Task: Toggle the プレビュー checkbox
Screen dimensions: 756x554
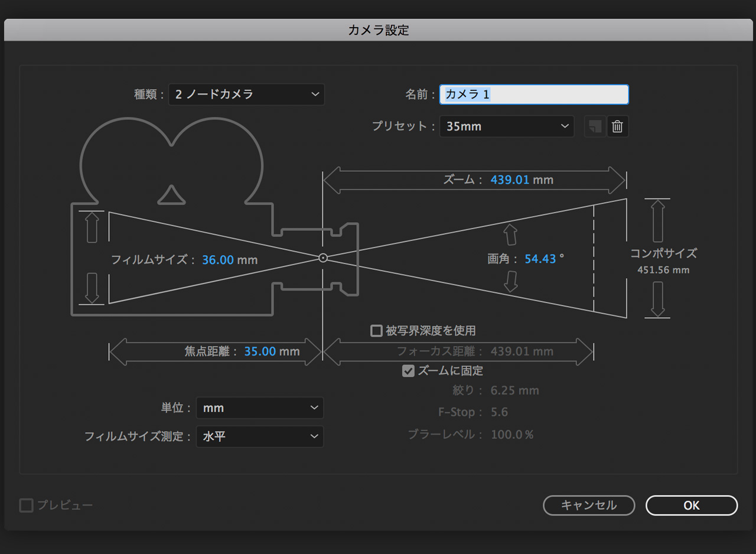Action: pyautogui.click(x=27, y=506)
